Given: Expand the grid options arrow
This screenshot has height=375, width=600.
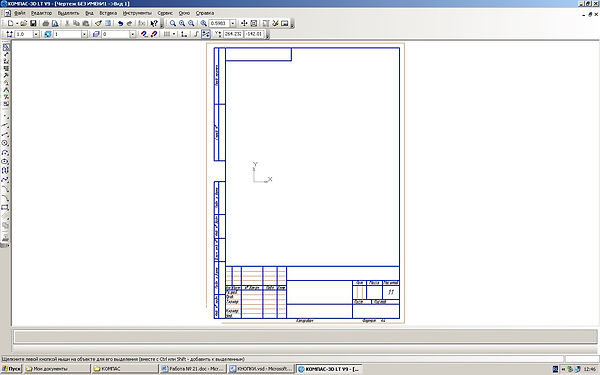Looking at the screenshot, I should 174,34.
